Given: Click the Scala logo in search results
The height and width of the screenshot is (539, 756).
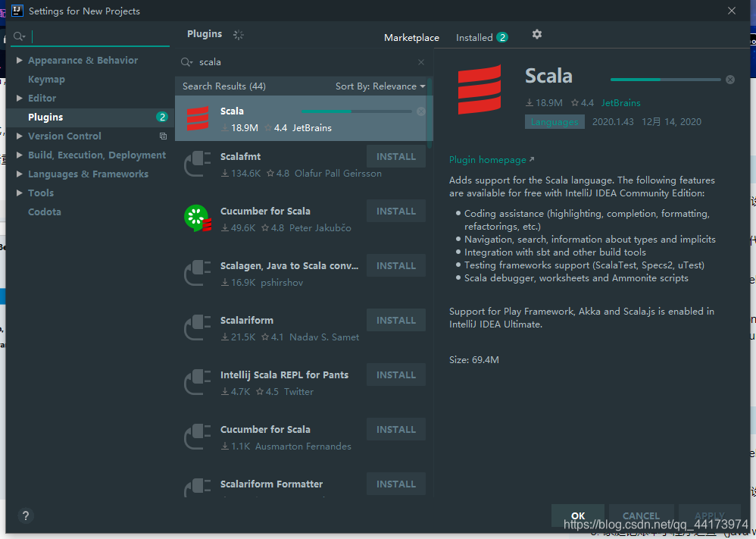Looking at the screenshot, I should pos(198,118).
